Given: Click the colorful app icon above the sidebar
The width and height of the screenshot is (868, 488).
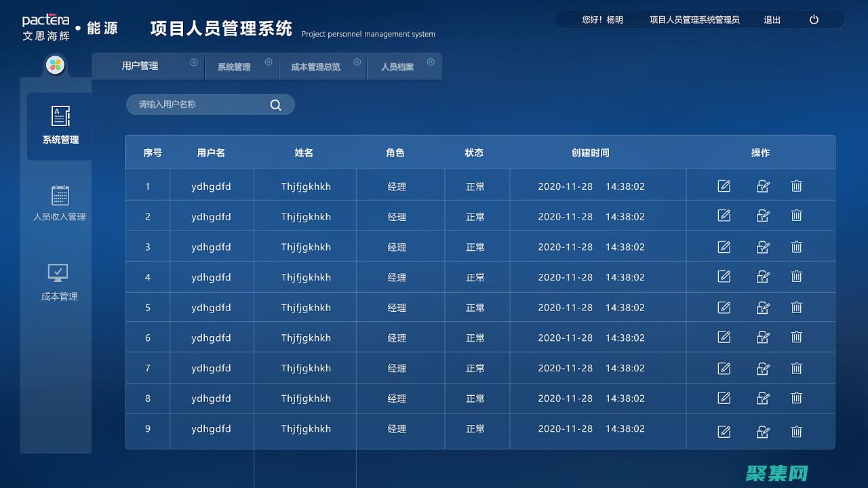Looking at the screenshot, I should (55, 65).
